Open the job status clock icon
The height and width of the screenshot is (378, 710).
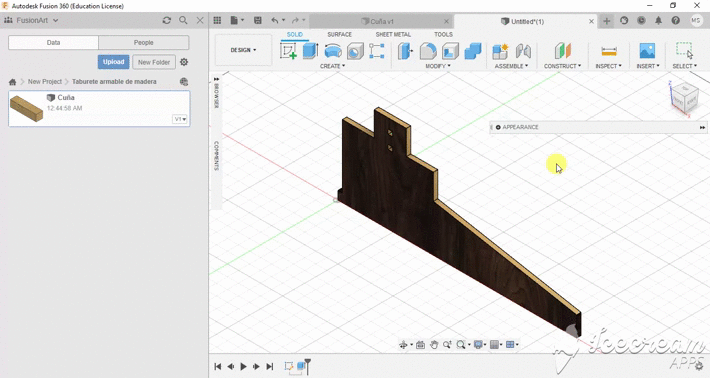[641, 20]
